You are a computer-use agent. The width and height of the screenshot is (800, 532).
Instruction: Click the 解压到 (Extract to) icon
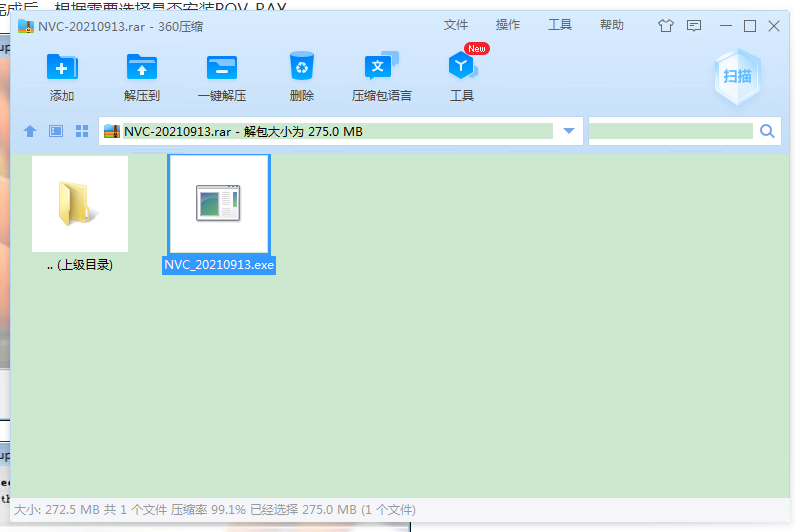coord(142,67)
